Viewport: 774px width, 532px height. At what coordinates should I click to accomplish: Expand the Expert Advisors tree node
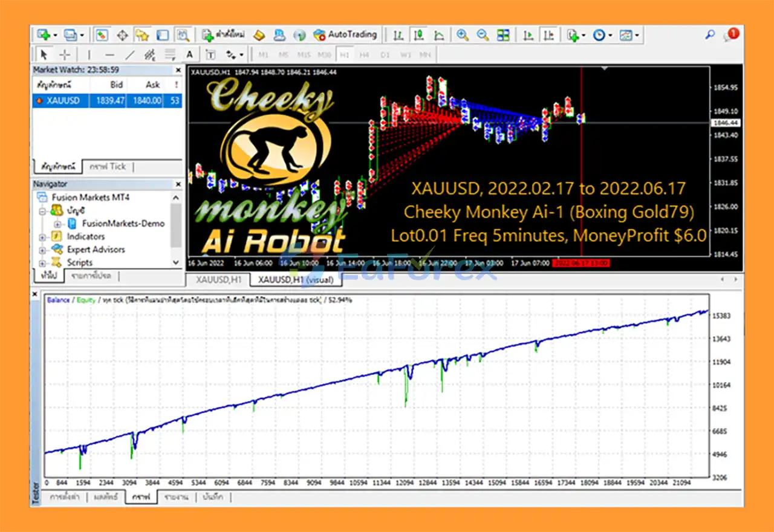43,250
